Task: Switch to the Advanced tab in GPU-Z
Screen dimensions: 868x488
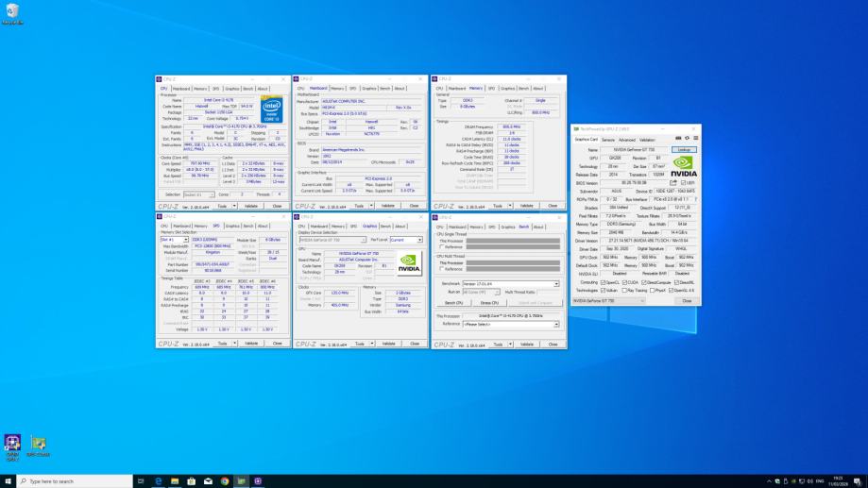Action: click(626, 140)
